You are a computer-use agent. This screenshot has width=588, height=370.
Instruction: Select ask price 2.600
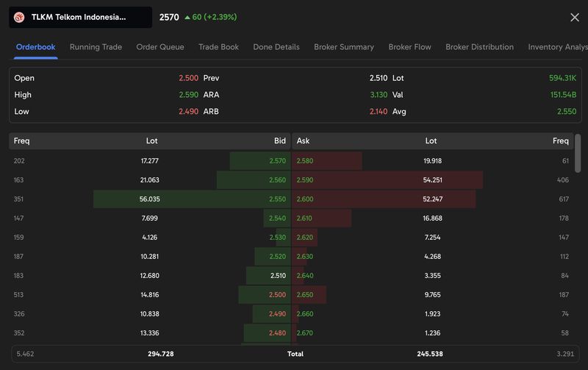tap(305, 199)
